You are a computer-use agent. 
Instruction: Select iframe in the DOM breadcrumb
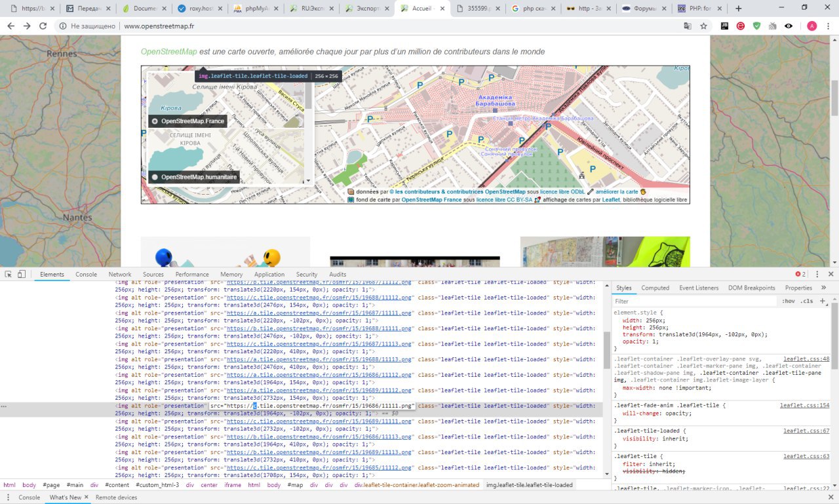233,485
